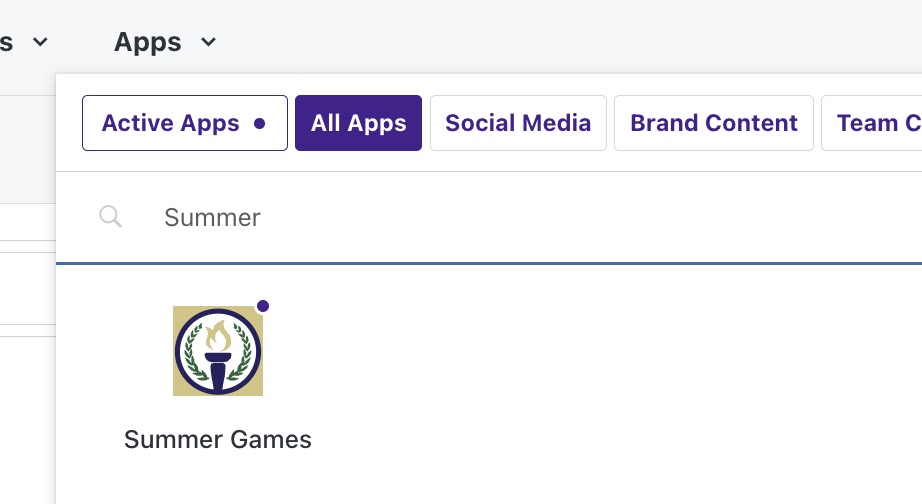The width and height of the screenshot is (922, 504).
Task: Click the blue underline beneath the search bar
Action: (x=489, y=263)
